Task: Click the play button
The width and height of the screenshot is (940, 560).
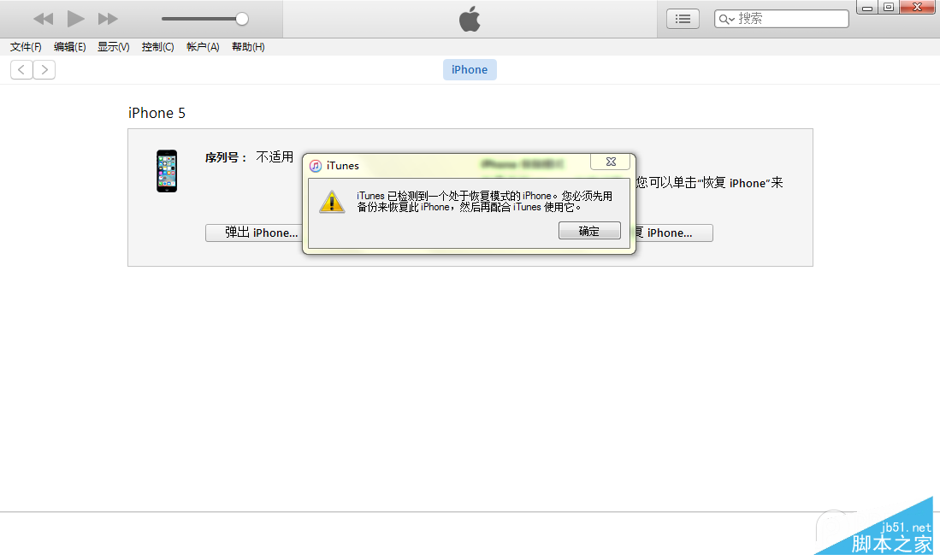Action: 75,19
